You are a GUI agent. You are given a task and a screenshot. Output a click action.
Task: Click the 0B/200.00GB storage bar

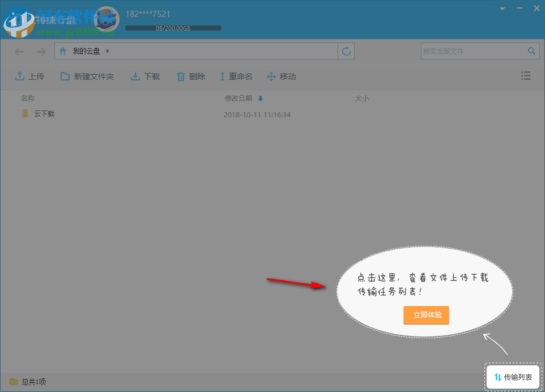(x=173, y=28)
